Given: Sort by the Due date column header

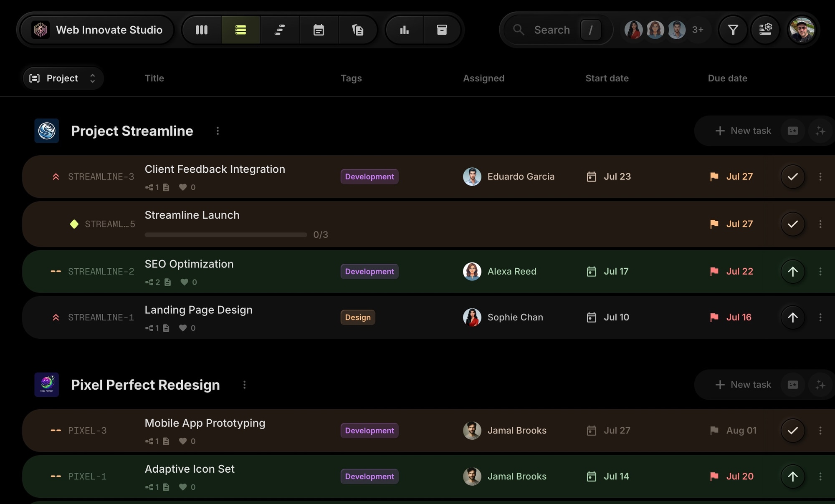Looking at the screenshot, I should tap(727, 78).
